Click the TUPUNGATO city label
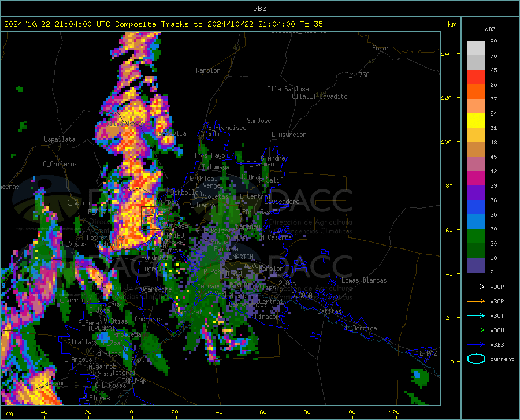This screenshot has width=520, height=420. (x=103, y=329)
